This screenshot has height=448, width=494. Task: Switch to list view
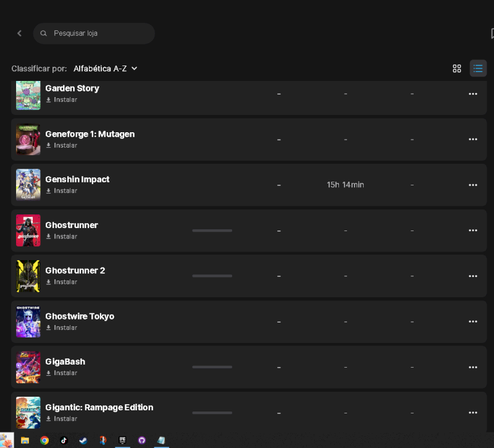[x=478, y=69]
